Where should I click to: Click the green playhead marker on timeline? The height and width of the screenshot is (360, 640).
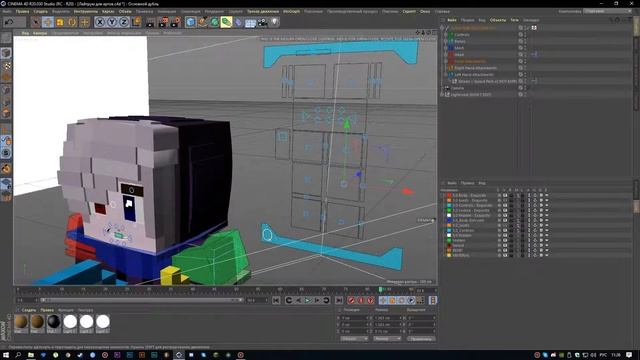click(x=380, y=289)
